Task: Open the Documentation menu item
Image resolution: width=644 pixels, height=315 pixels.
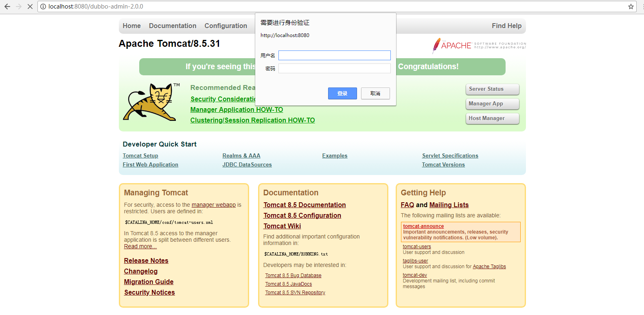Action: click(x=173, y=26)
